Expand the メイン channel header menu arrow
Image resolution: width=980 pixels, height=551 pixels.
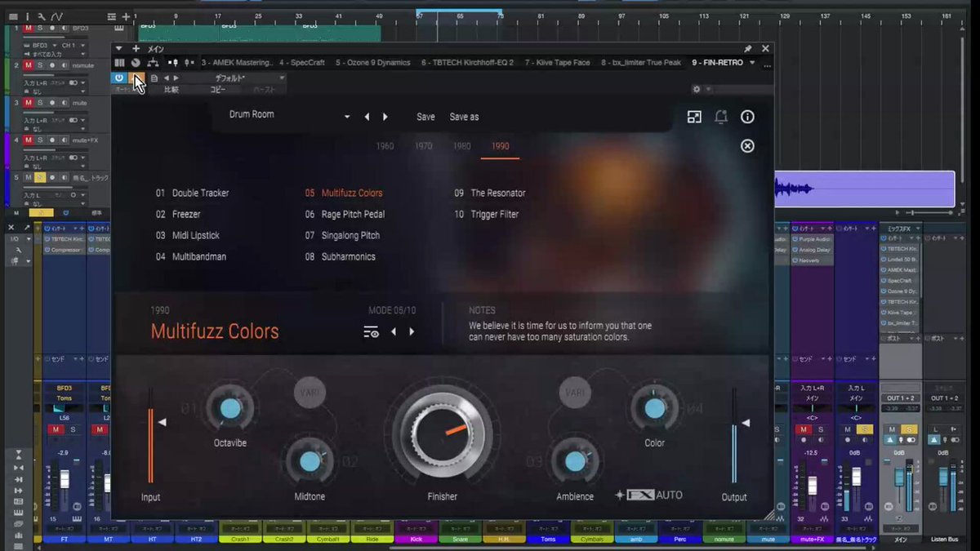[x=119, y=49]
